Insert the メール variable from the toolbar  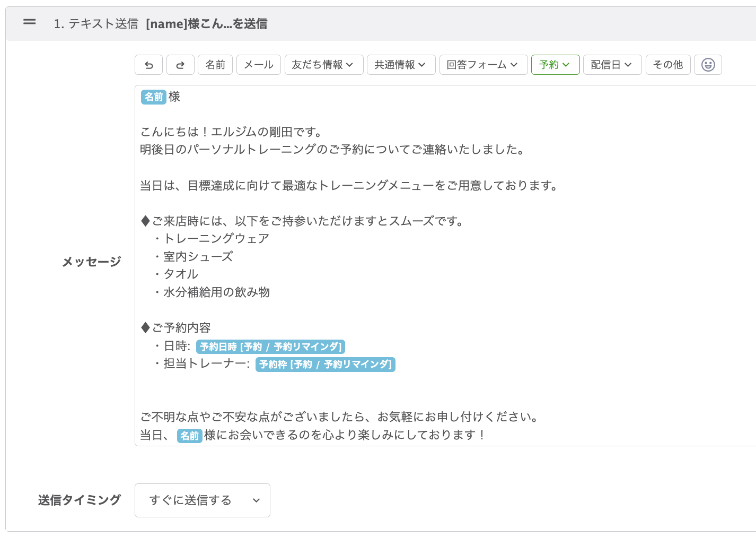pyautogui.click(x=258, y=65)
